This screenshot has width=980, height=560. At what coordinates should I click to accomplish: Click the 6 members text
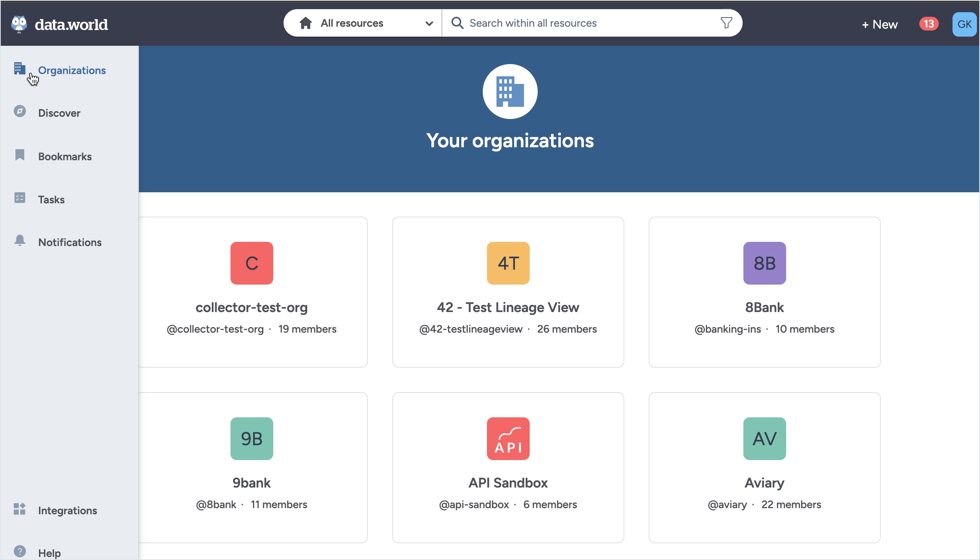550,505
